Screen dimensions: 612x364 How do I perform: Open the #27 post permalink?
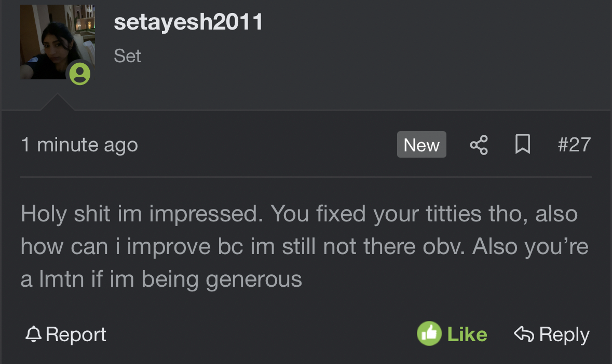574,145
